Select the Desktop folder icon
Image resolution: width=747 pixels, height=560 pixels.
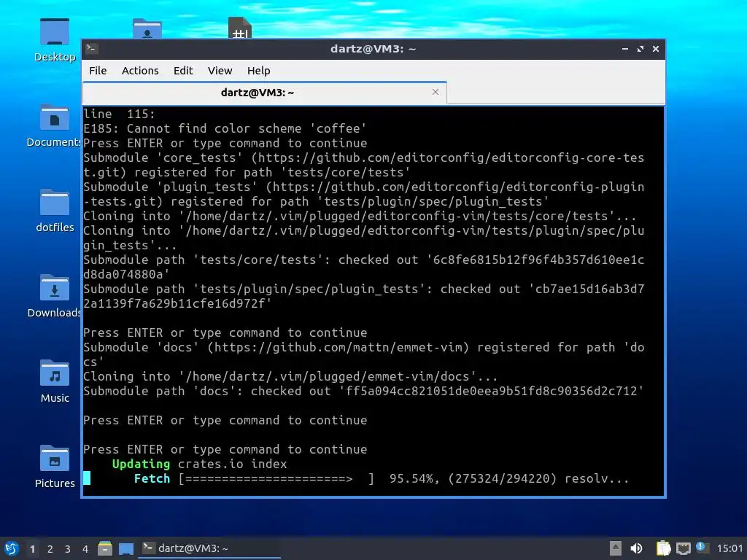pos(55,40)
